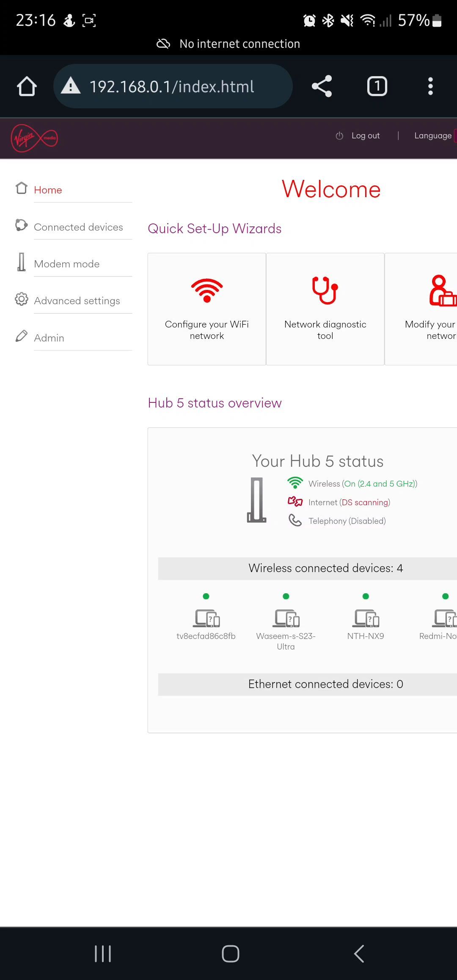This screenshot has width=457, height=980.
Task: Click the Hub 5 status overview heading
Action: (x=215, y=403)
